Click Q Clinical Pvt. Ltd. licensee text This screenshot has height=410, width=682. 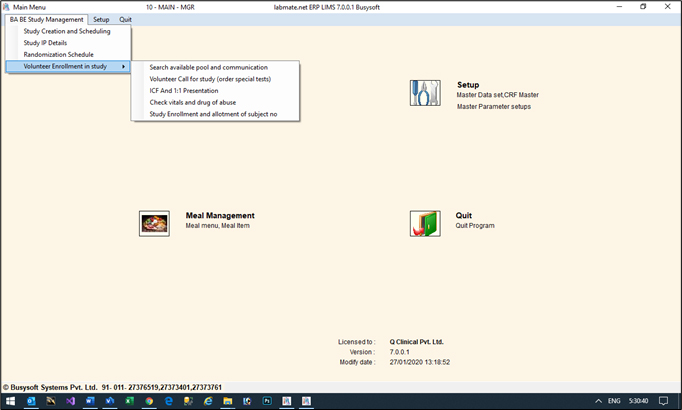[416, 342]
